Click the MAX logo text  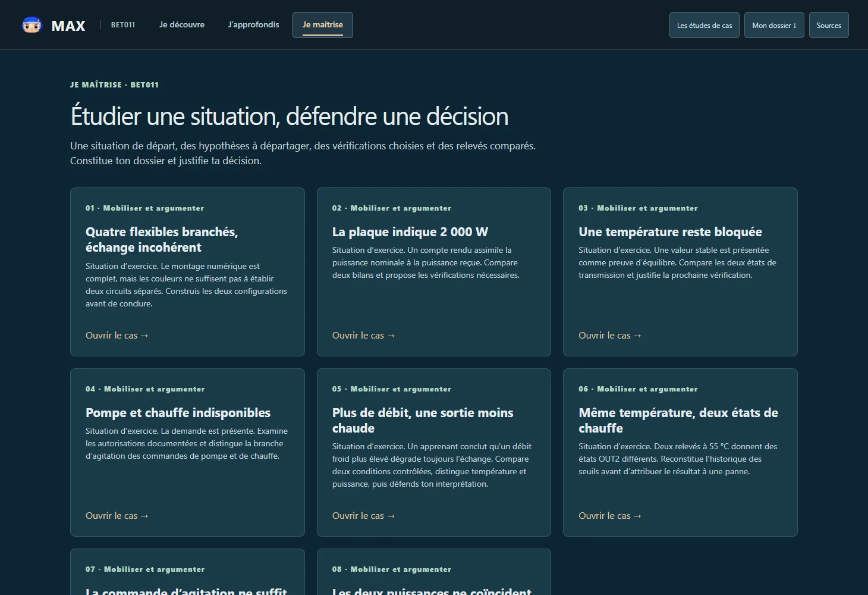[68, 26]
